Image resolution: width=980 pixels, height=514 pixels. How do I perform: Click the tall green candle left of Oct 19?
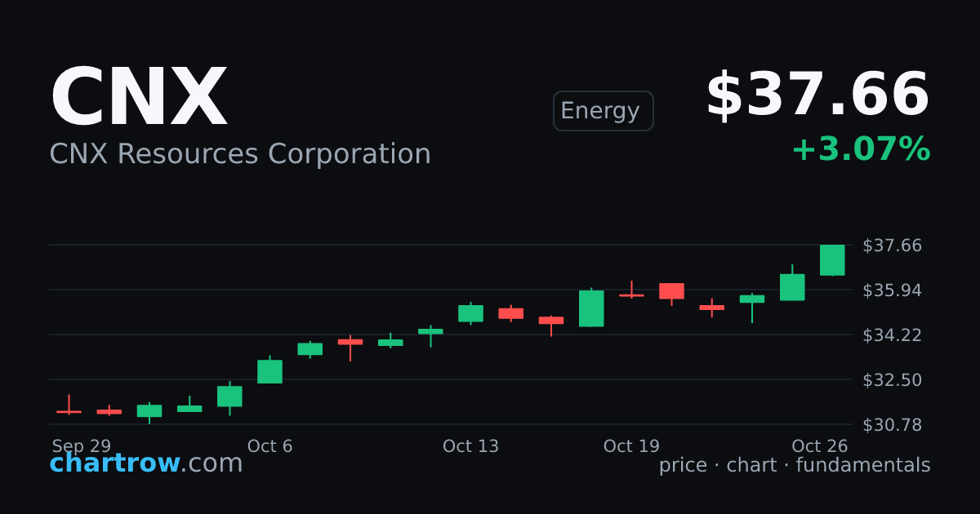(591, 308)
